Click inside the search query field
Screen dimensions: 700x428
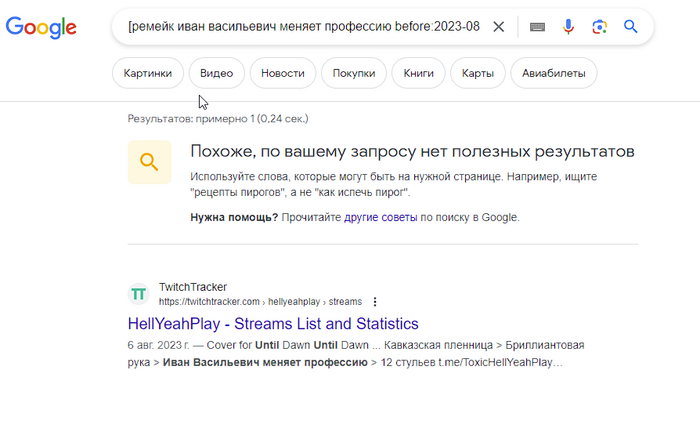(304, 27)
